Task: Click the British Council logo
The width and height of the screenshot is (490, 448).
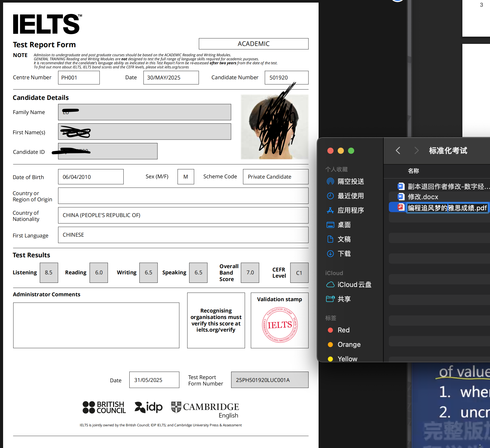Action: coord(104,407)
